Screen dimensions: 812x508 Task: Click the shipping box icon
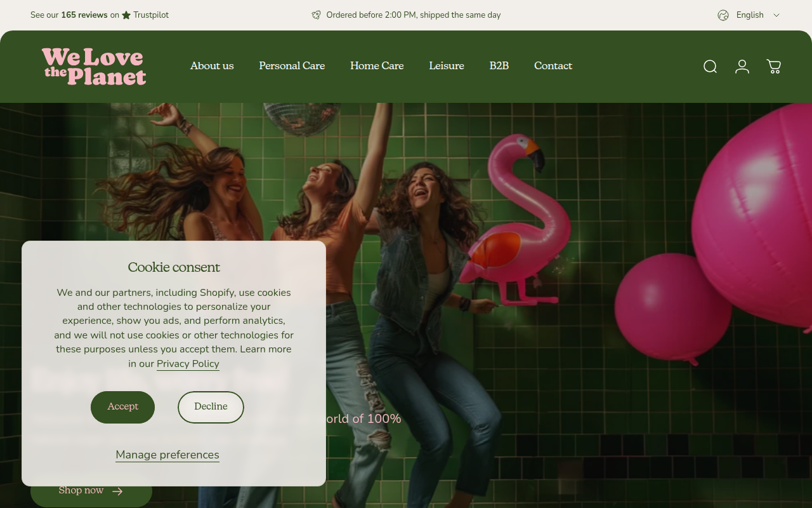pos(317,15)
